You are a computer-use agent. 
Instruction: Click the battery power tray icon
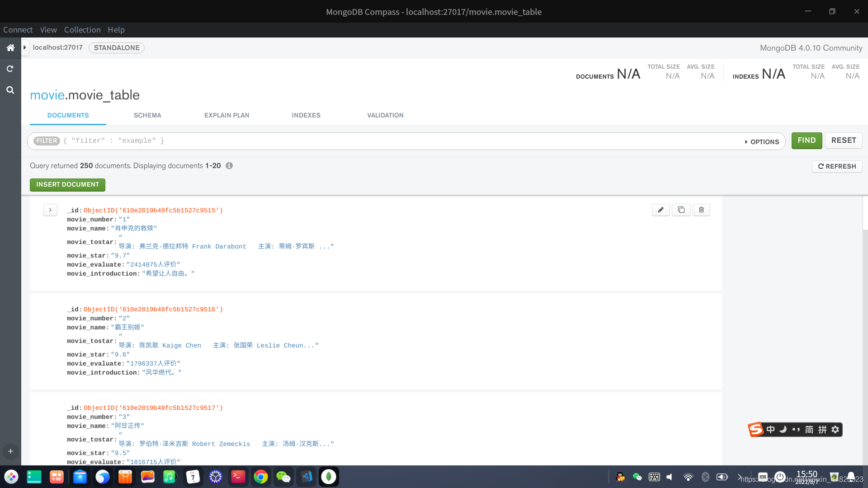pos(722,477)
